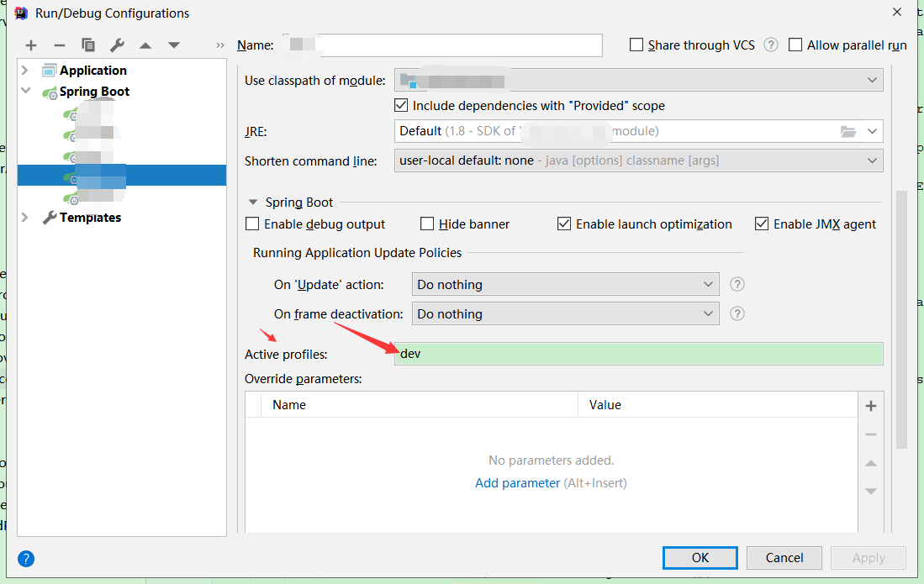Click Cancel to discard changes
The height and width of the screenshot is (584, 924).
coord(784,557)
